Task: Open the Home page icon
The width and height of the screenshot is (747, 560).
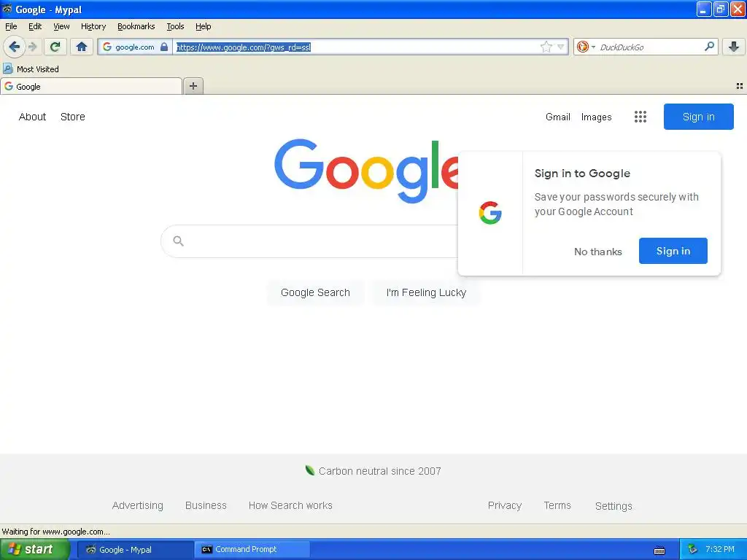Action: coord(82,47)
